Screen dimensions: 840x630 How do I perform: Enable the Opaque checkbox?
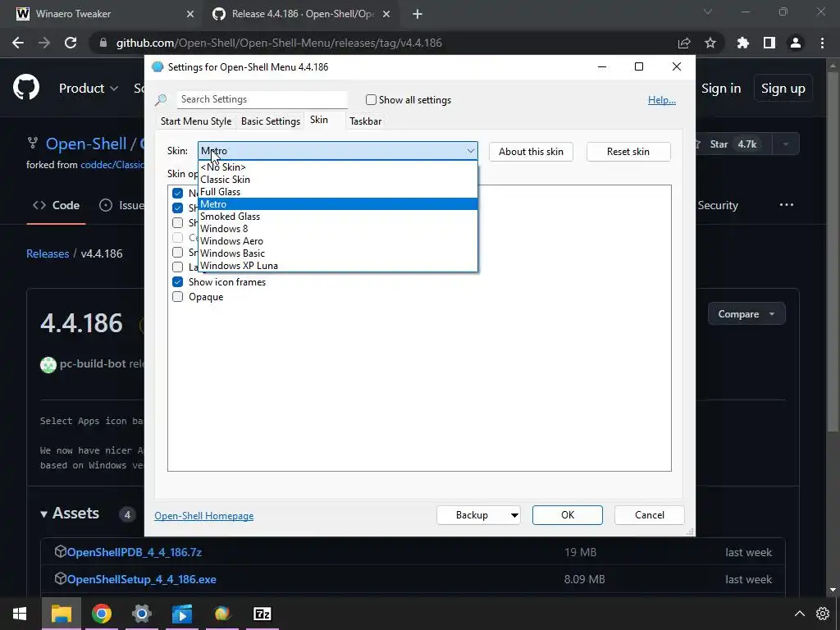click(177, 297)
